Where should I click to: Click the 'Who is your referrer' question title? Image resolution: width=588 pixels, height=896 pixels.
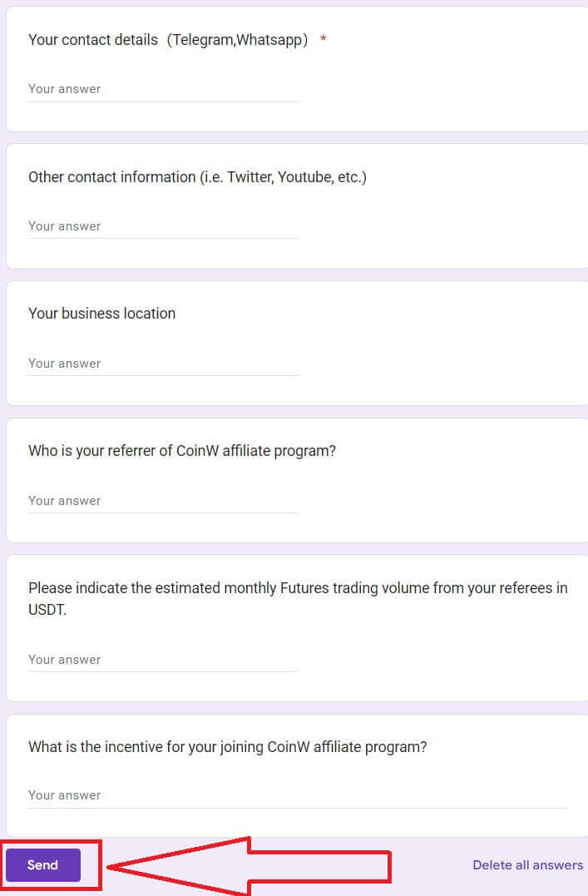(181, 451)
